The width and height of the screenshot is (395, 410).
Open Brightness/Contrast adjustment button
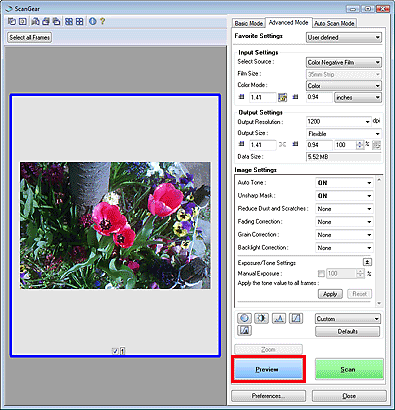tap(261, 318)
